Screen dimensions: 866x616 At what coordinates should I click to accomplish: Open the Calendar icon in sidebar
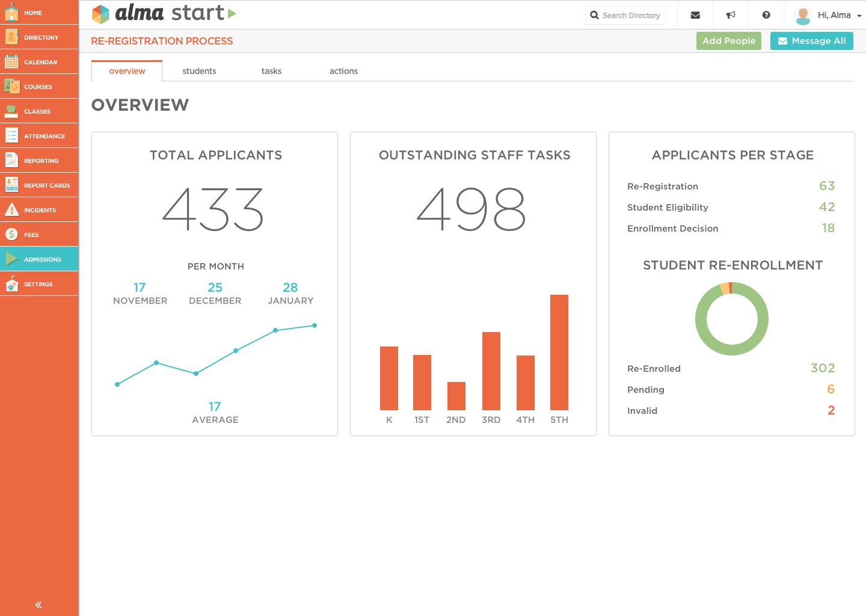pyautogui.click(x=11, y=61)
